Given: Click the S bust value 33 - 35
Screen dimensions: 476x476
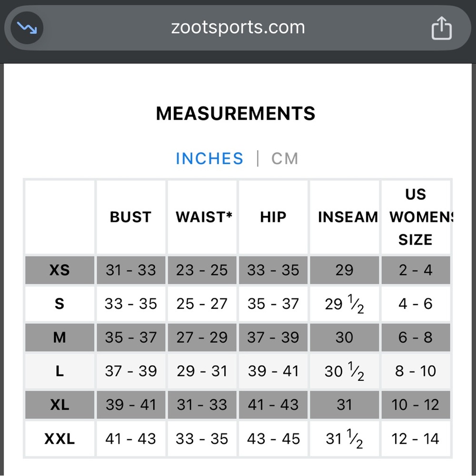Looking at the screenshot, I should (130, 304).
